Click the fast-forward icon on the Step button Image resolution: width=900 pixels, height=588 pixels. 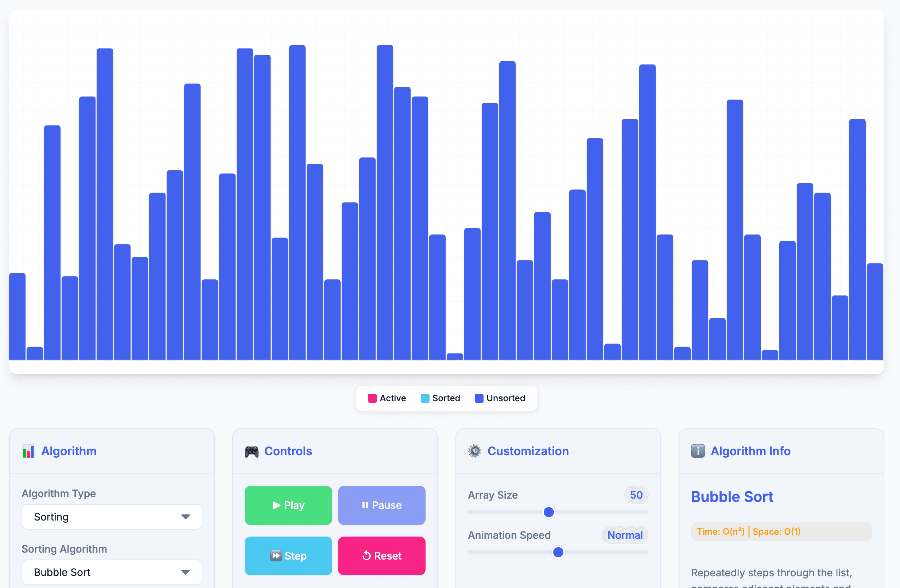point(276,556)
